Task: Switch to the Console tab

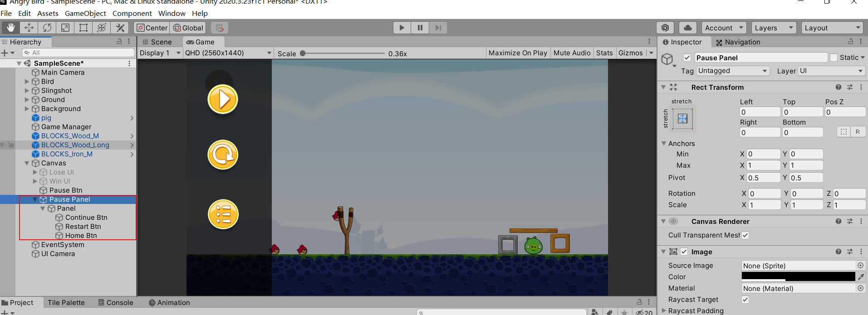Action: pos(116,302)
